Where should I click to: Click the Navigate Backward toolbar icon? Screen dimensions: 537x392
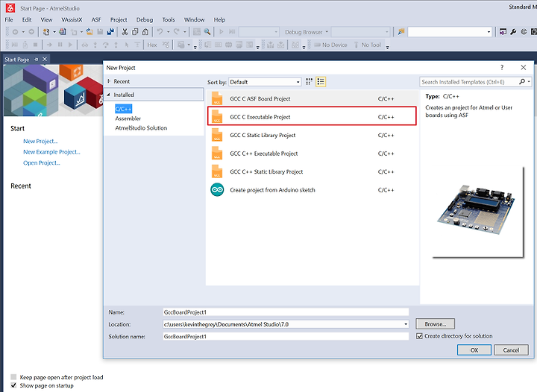coord(15,32)
